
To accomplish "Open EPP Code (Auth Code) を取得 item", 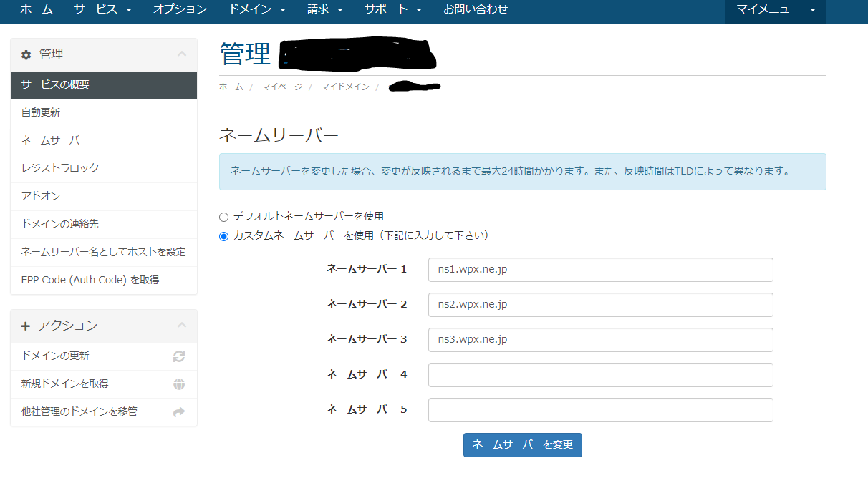I will click(x=104, y=281).
